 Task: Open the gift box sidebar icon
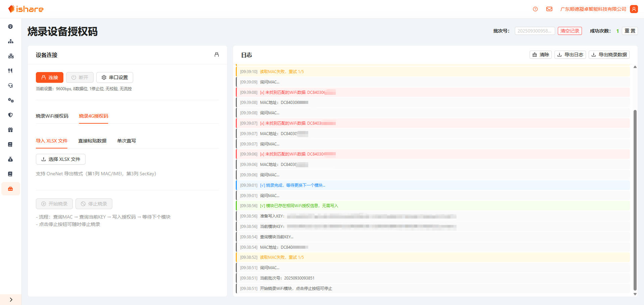10,130
